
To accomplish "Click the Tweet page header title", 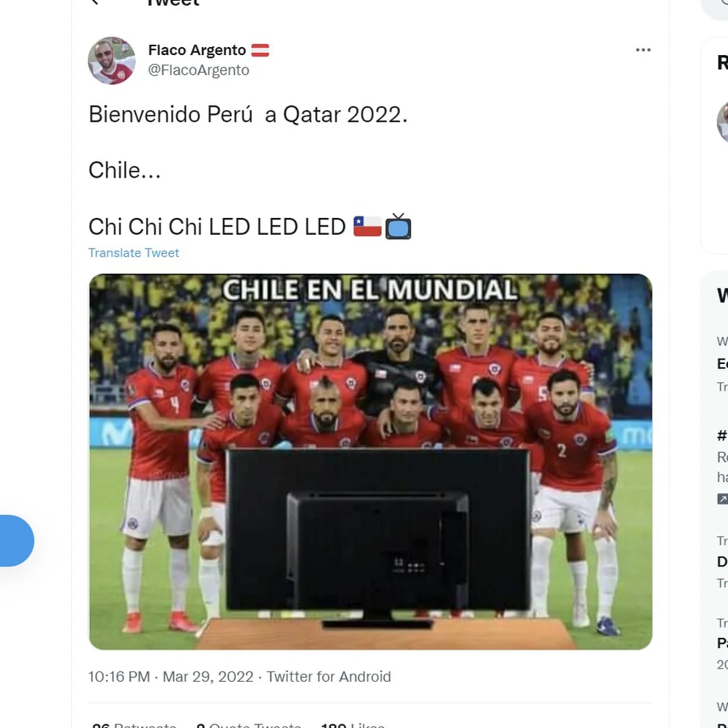I will 172,3.
